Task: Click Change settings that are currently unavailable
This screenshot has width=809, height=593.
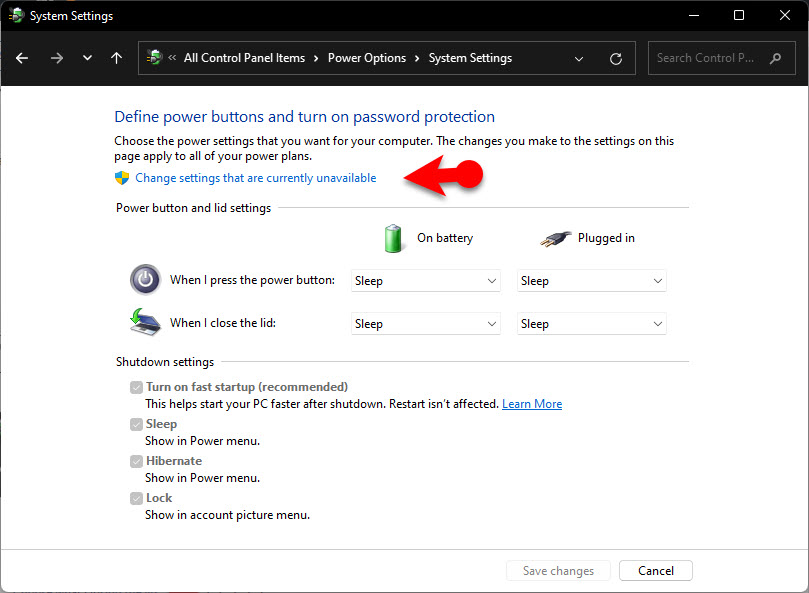Action: 255,178
